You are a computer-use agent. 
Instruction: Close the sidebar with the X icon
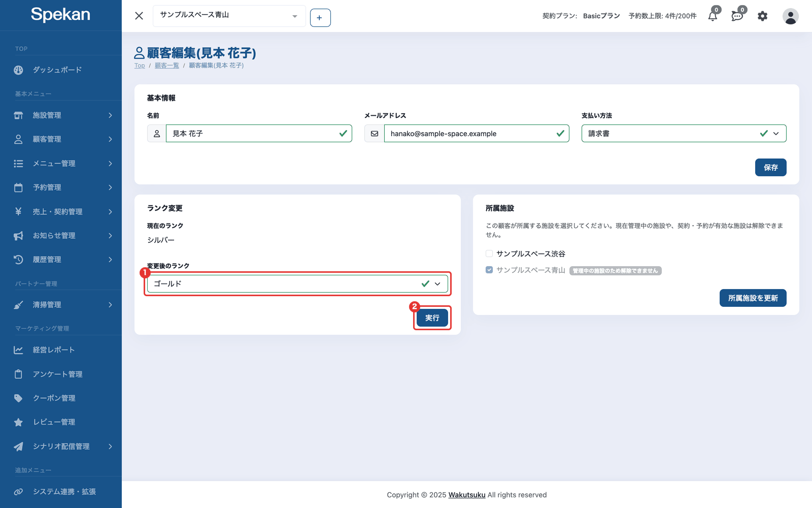[139, 16]
